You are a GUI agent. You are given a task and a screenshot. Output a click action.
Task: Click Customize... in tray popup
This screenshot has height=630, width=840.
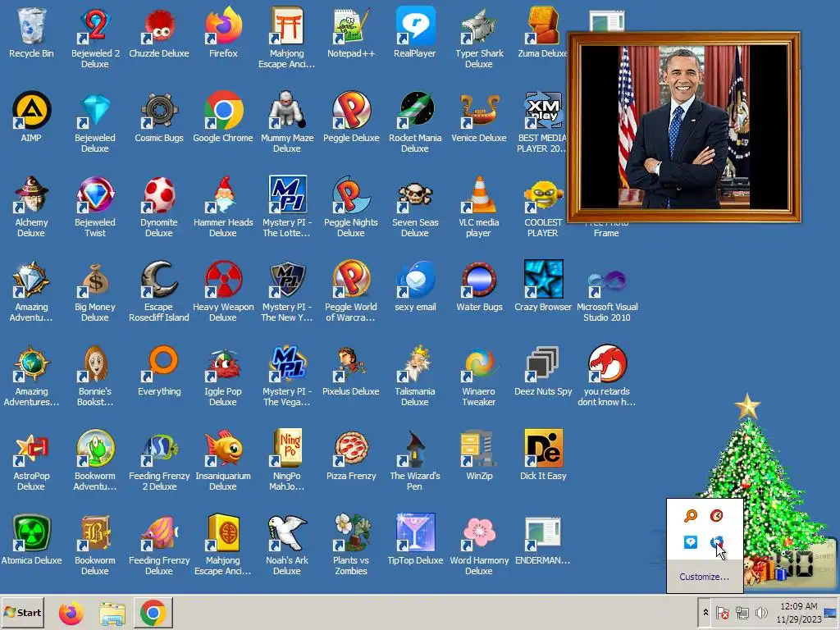pos(704,577)
